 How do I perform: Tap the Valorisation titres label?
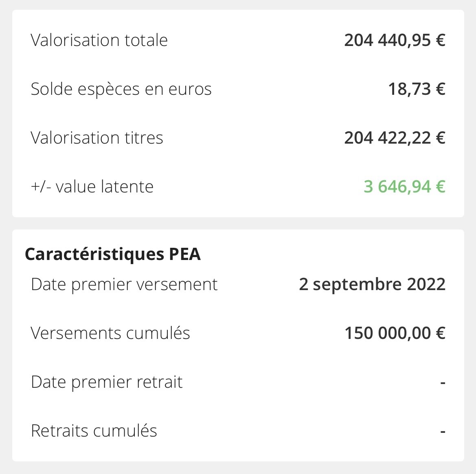[x=97, y=138]
